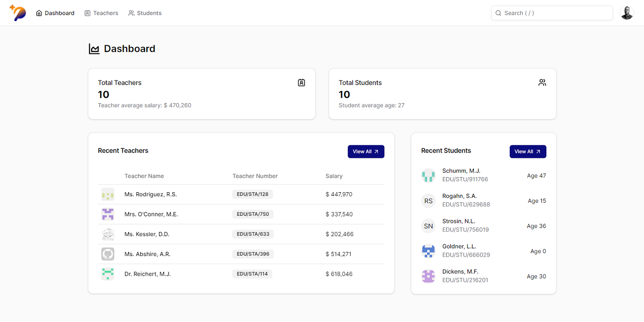Click avatar of student Goldner, L.L.

(428, 251)
